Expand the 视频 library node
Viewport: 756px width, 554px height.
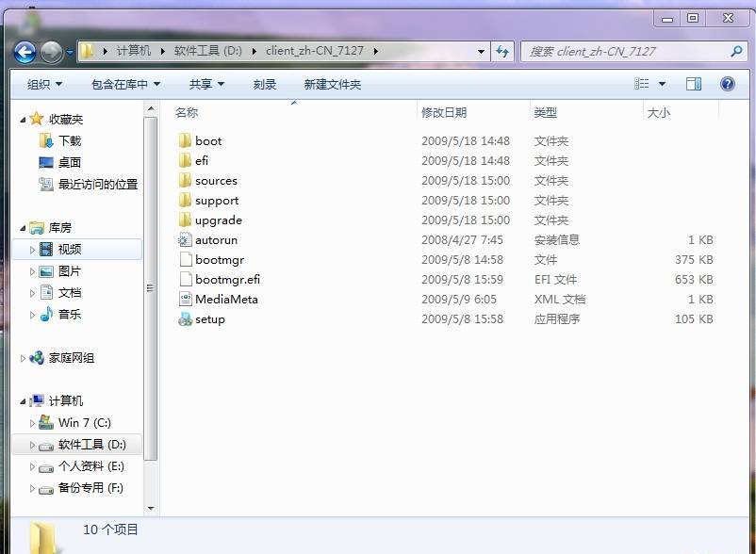click(32, 250)
